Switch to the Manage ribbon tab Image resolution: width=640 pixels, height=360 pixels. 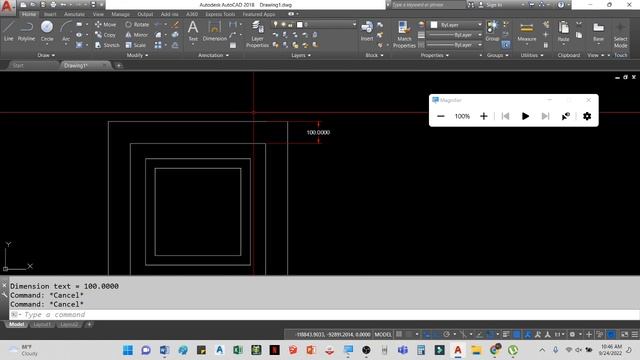(120, 14)
